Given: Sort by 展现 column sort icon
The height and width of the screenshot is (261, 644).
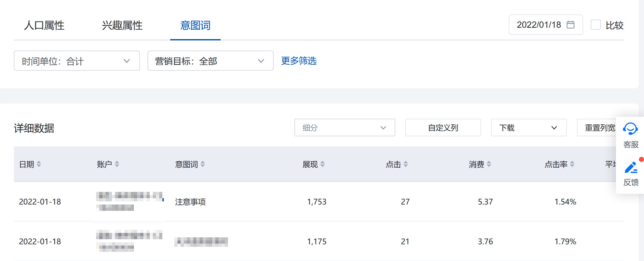Looking at the screenshot, I should coord(322,164).
